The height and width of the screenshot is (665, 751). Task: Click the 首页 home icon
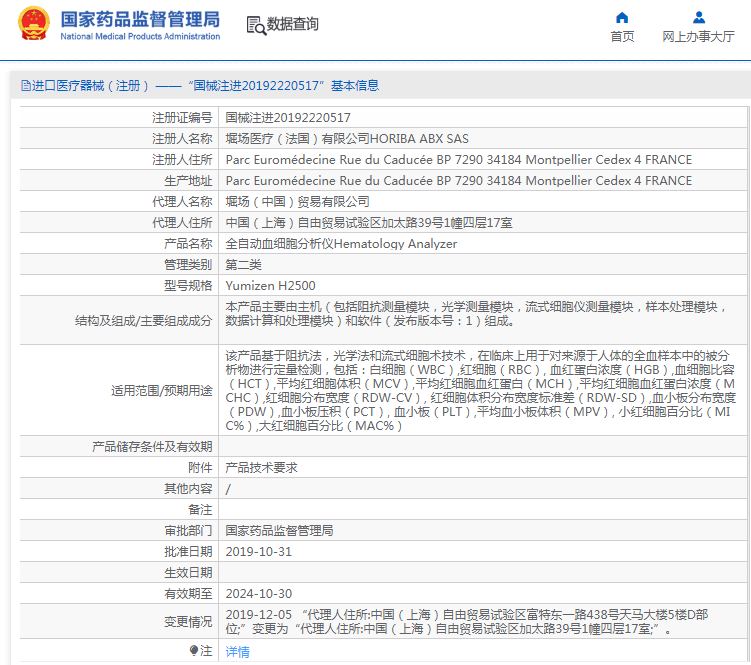pyautogui.click(x=622, y=17)
